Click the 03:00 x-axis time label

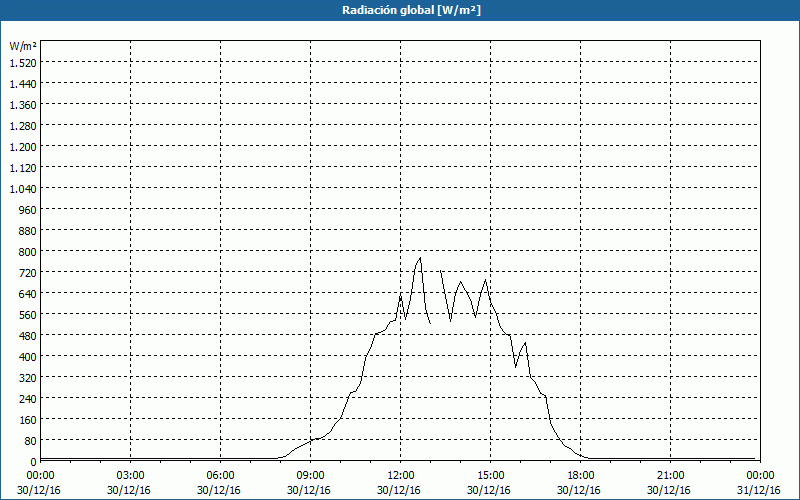131,476
